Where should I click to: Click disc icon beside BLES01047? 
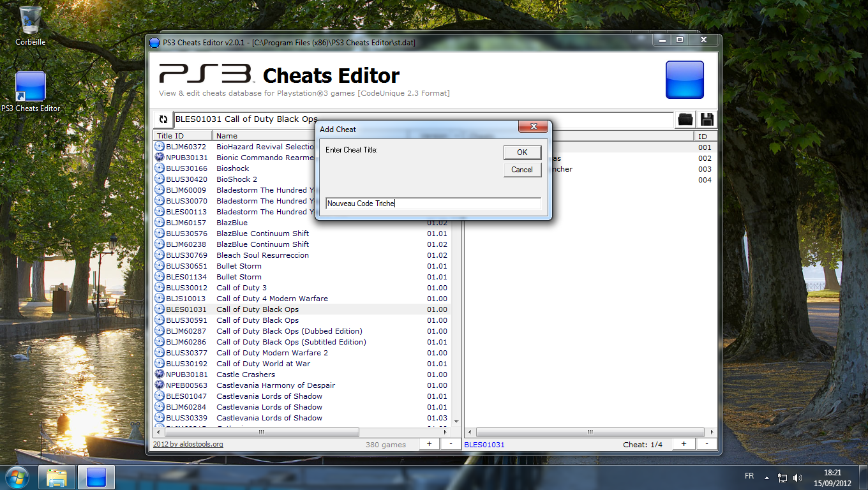point(160,396)
